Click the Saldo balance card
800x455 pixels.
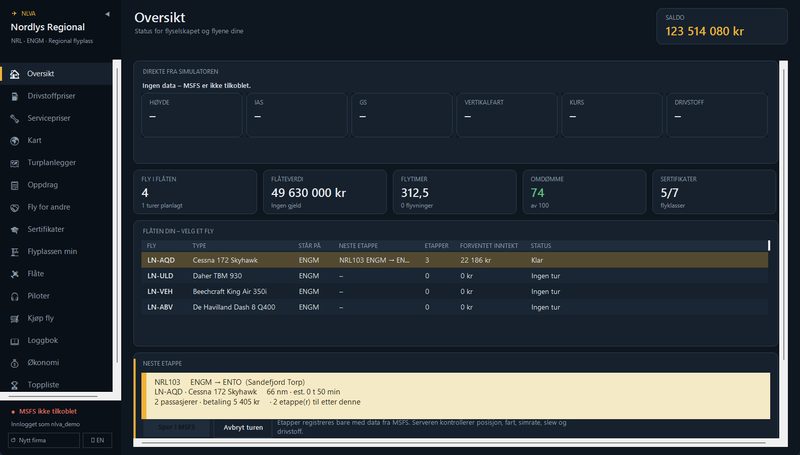click(x=721, y=27)
